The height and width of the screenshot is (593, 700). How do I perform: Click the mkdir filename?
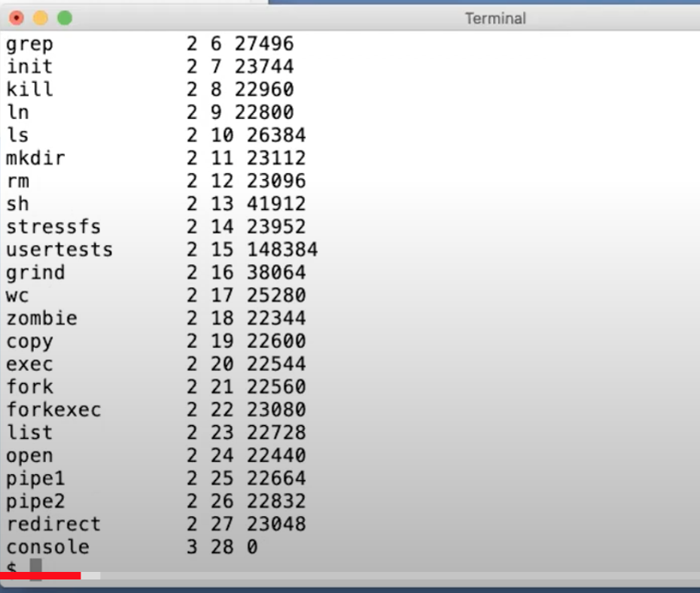35,158
